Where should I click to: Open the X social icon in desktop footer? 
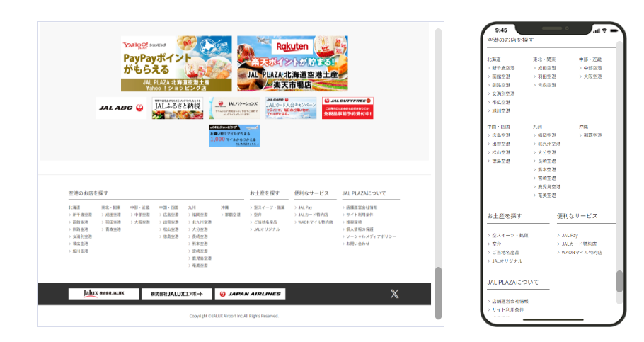coord(394,293)
